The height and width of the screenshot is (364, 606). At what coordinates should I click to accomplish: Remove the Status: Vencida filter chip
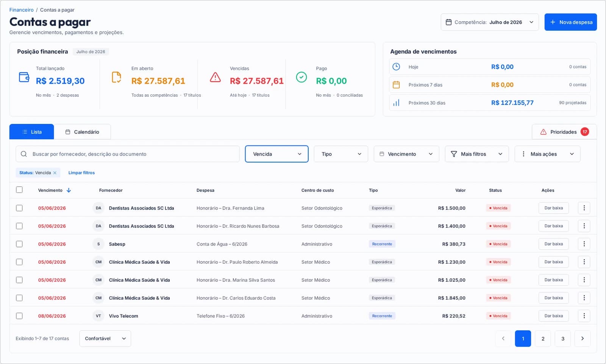[55, 173]
